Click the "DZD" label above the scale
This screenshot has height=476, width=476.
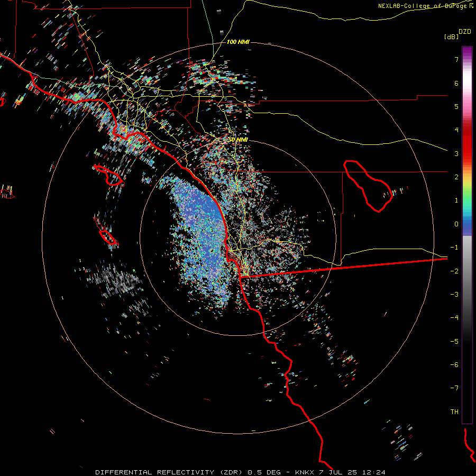[465, 32]
